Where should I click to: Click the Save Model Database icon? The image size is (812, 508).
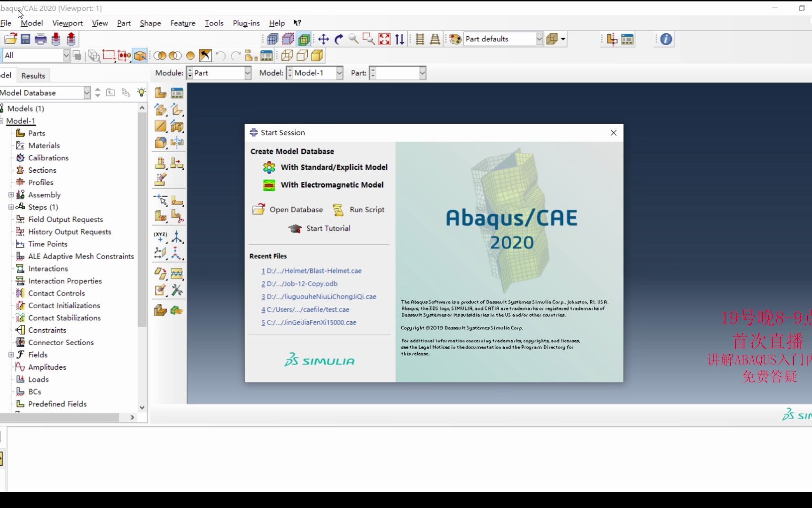(x=25, y=39)
